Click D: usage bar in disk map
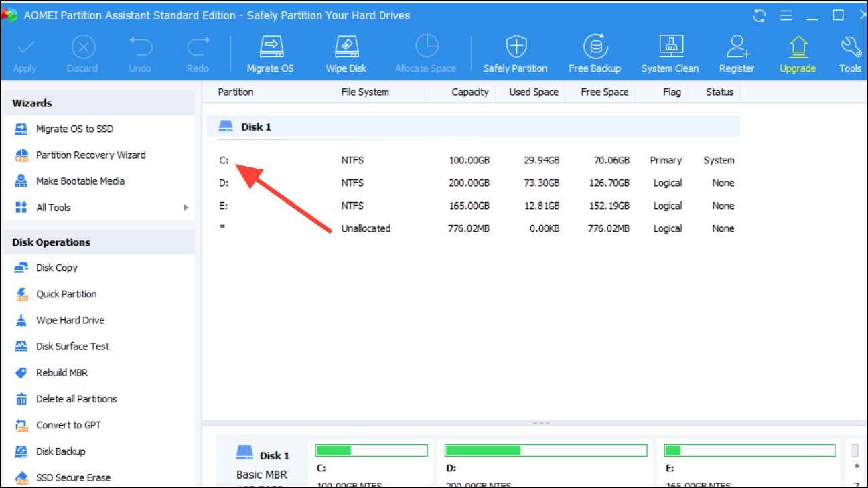Image resolution: width=868 pixels, height=488 pixels. click(545, 451)
